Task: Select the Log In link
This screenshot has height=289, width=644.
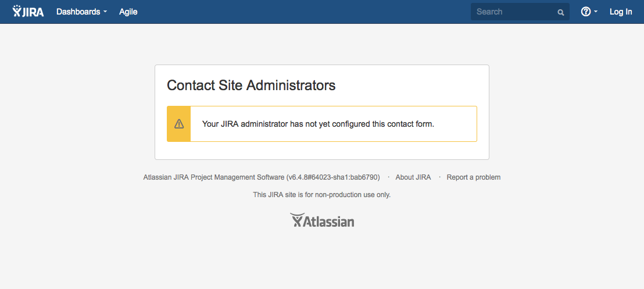Action: [621, 12]
